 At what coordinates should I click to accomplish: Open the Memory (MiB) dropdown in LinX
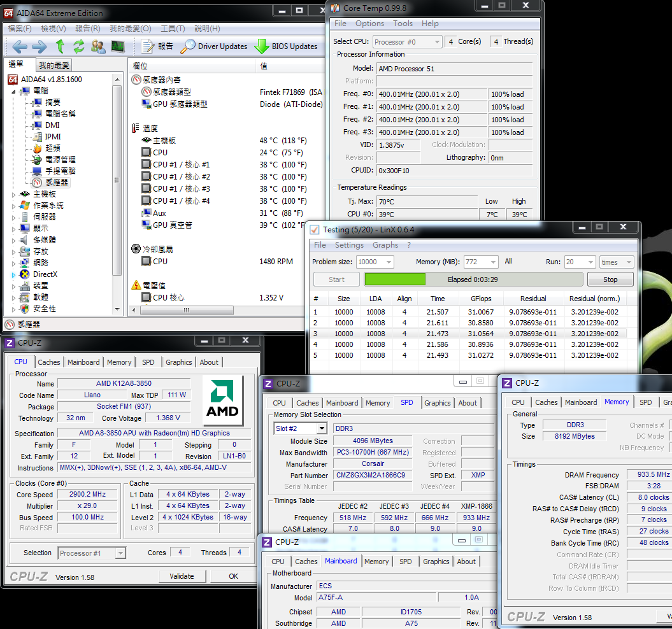pyautogui.click(x=481, y=262)
